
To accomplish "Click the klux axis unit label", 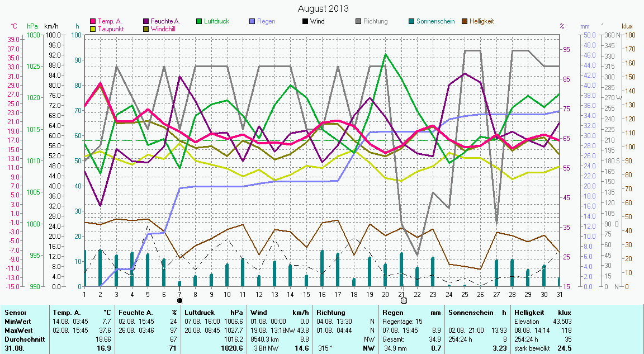I will click(627, 26).
